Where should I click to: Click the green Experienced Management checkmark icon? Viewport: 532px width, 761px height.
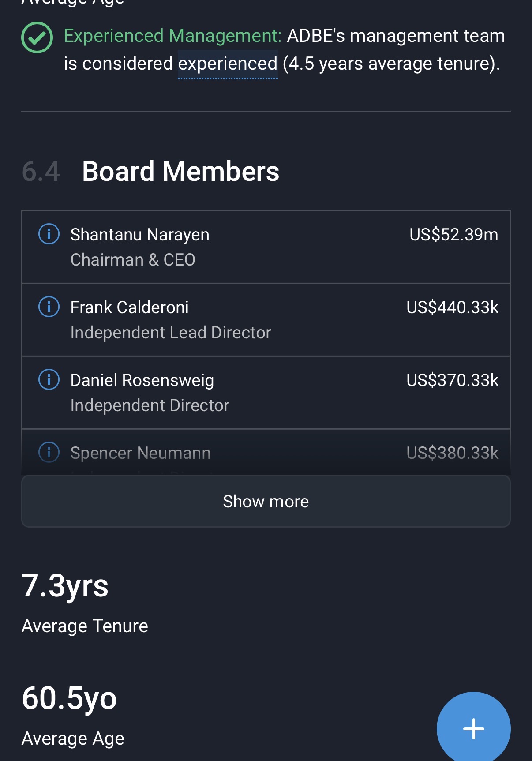click(x=37, y=37)
